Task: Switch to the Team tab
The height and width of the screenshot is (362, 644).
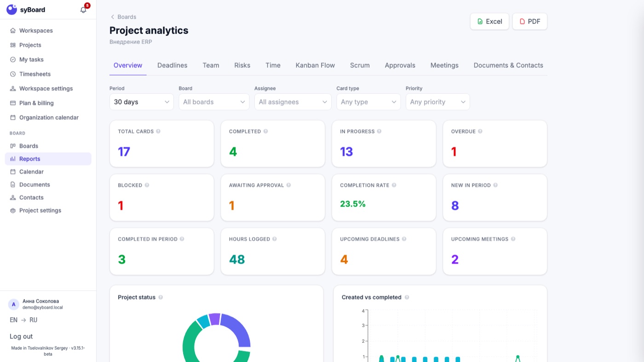Action: (x=211, y=65)
